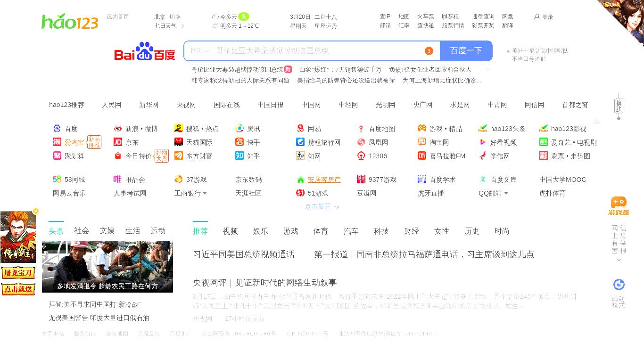Open the 火车票 shortcut link
This screenshot has height=343, width=644.
click(x=426, y=16)
